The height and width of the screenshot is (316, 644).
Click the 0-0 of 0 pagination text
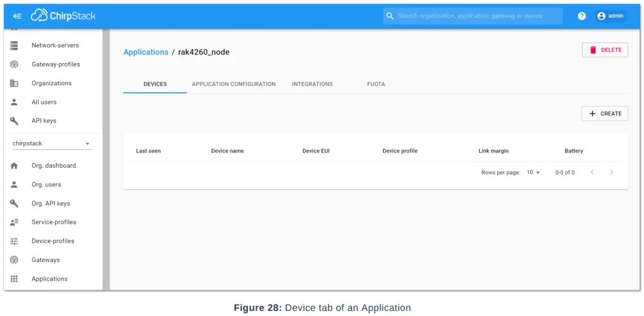(x=565, y=172)
